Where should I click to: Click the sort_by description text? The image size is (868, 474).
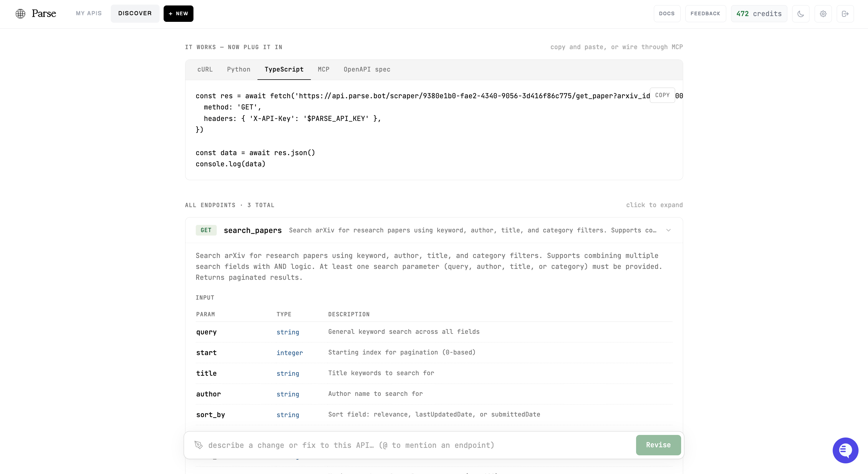[434, 414]
